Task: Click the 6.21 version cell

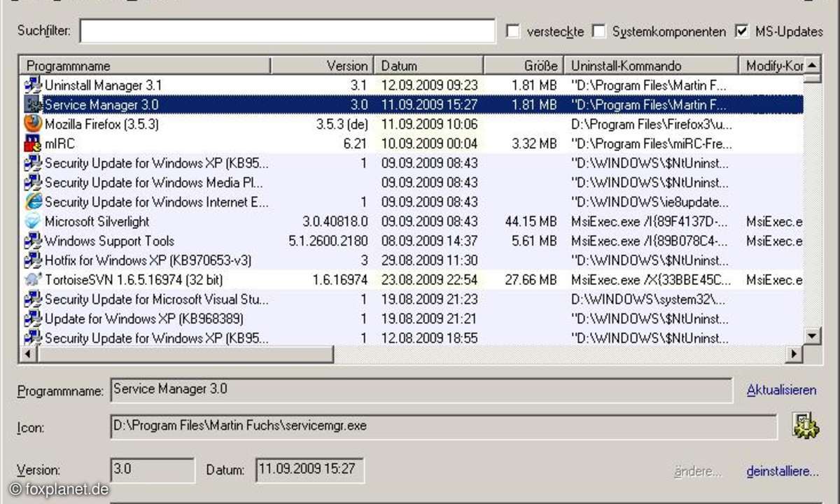Action: coord(356,144)
